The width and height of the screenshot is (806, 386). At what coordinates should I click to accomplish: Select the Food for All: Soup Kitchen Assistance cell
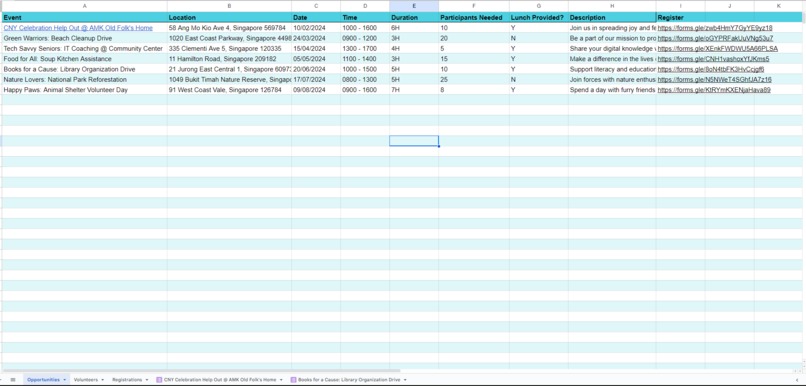click(x=84, y=59)
